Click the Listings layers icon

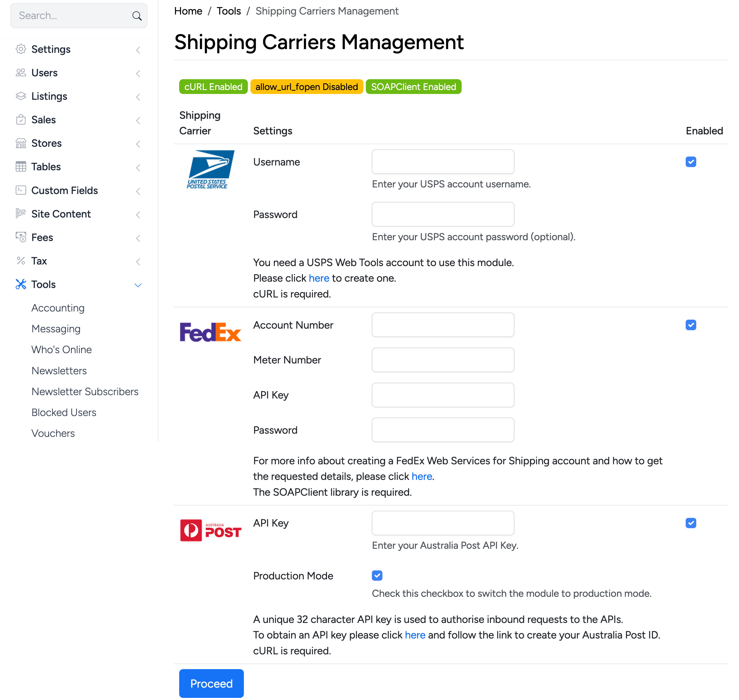(21, 96)
